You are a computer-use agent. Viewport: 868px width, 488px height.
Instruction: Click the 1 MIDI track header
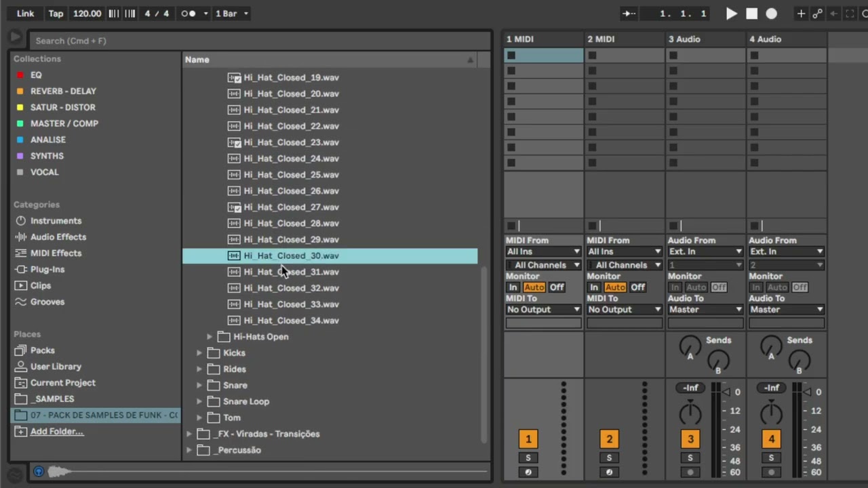click(x=543, y=39)
